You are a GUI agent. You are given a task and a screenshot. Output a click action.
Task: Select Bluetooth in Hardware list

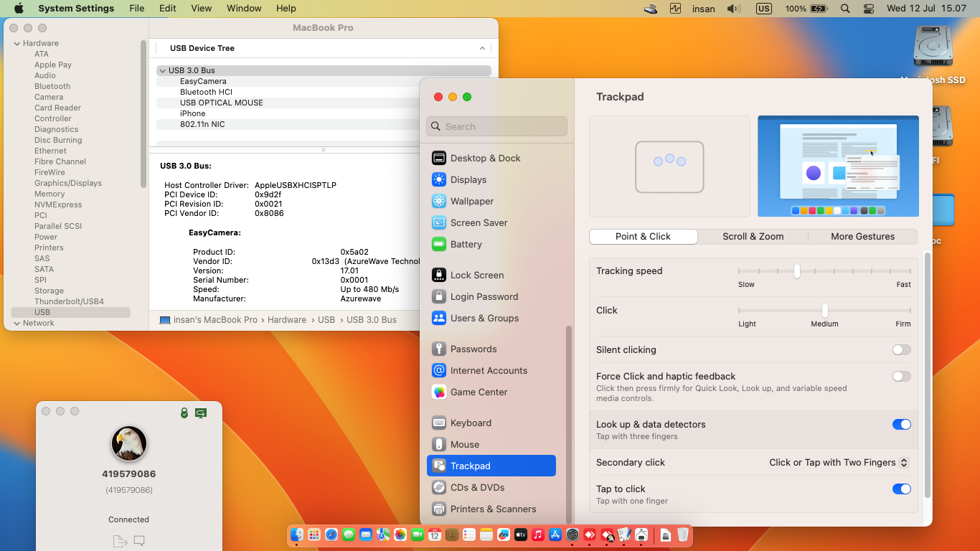52,86
